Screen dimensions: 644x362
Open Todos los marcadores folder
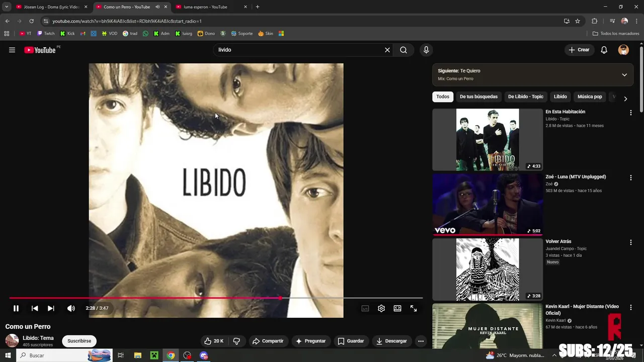coord(616,34)
